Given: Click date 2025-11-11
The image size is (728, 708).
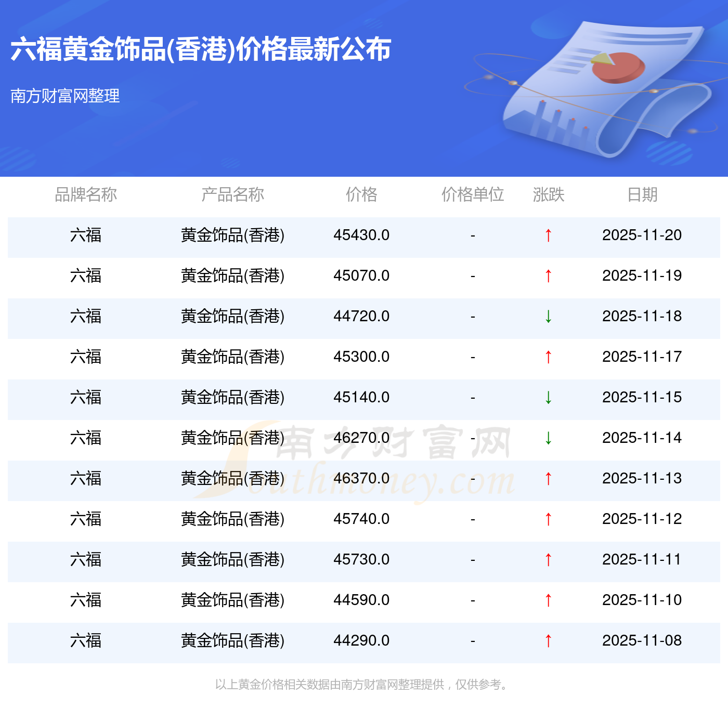Looking at the screenshot, I should coord(642,559).
